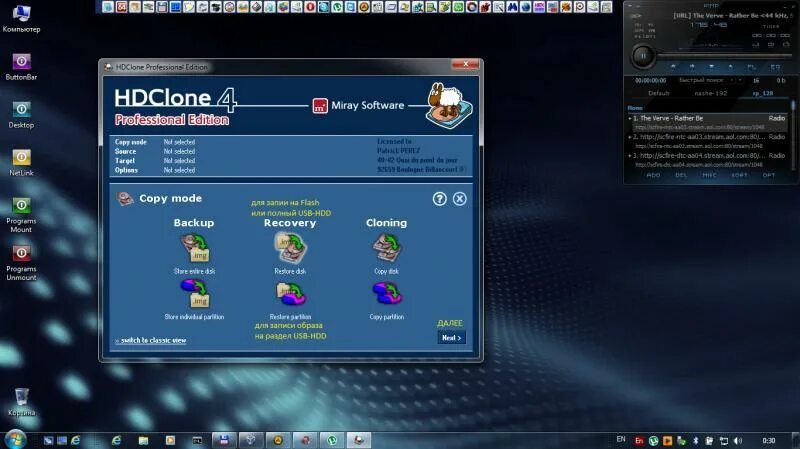Select the 'Store individual partition' icon
800x449 pixels.
point(194,294)
